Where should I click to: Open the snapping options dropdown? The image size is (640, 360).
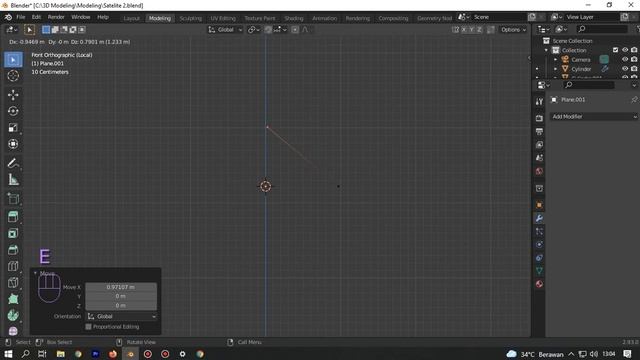click(280, 29)
